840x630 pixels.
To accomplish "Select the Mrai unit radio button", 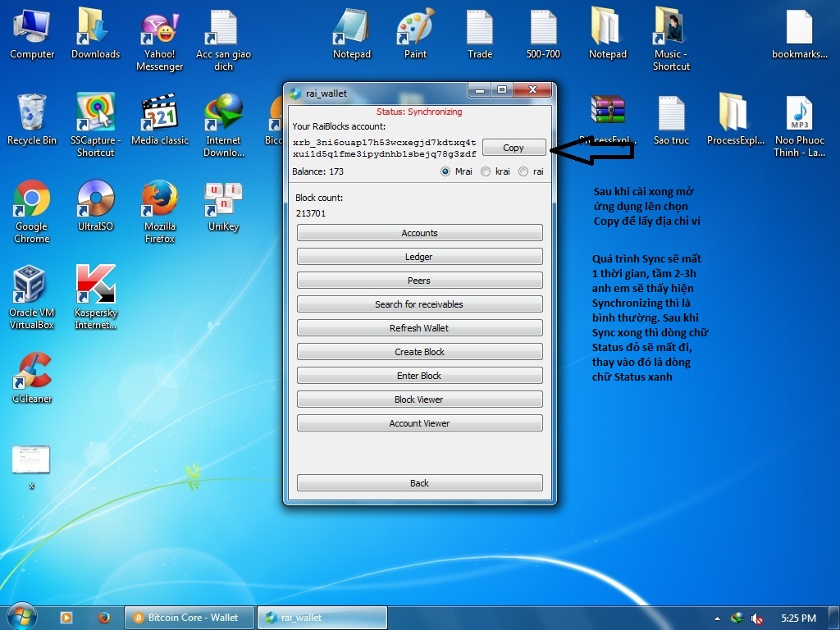I will pos(445,171).
